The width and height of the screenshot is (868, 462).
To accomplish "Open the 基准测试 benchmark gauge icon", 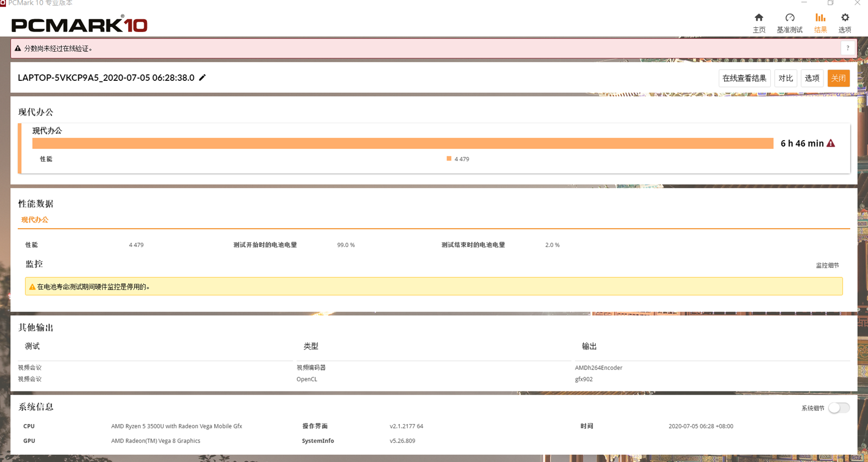I will [x=789, y=18].
